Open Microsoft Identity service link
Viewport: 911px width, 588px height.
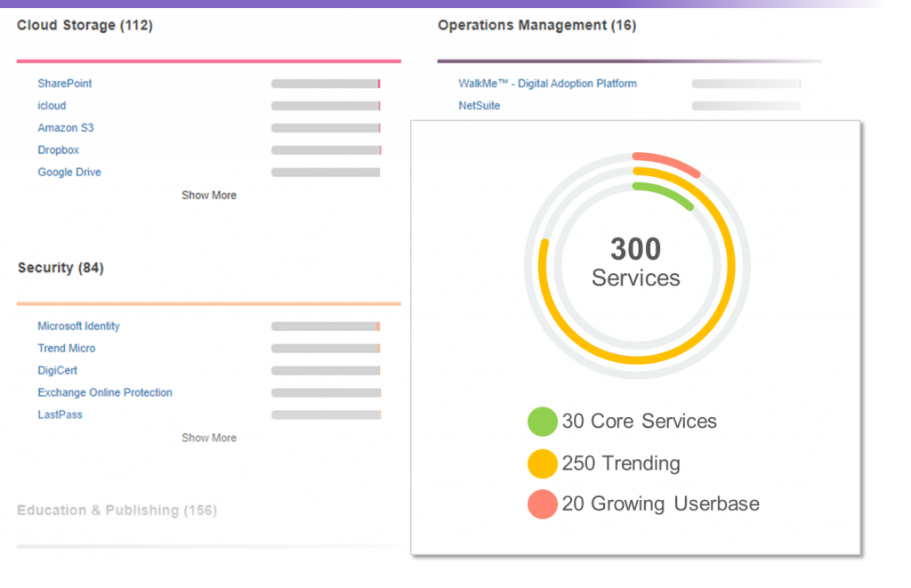pos(78,326)
